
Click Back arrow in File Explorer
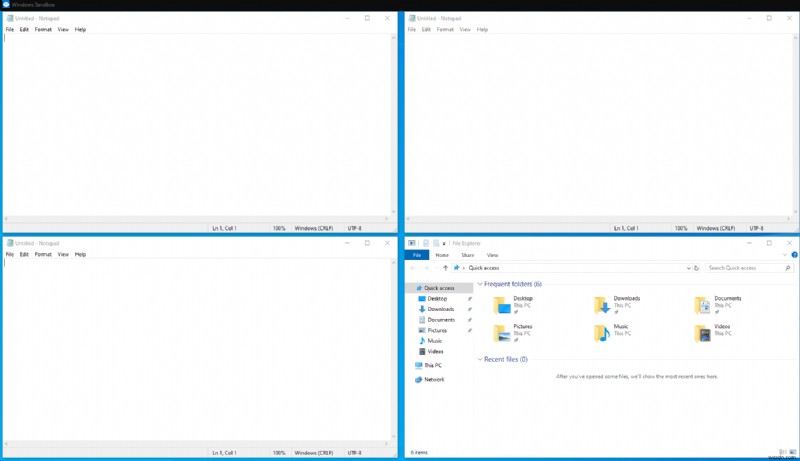point(413,268)
